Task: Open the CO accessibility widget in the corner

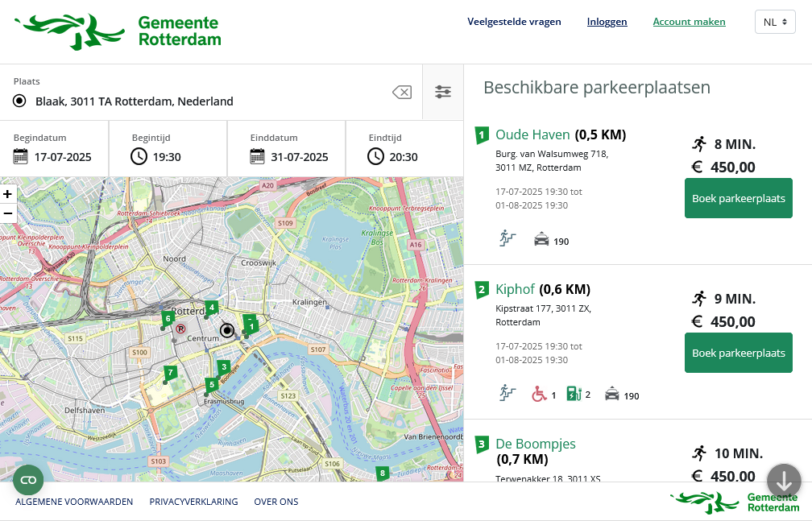Action: pyautogui.click(x=28, y=479)
